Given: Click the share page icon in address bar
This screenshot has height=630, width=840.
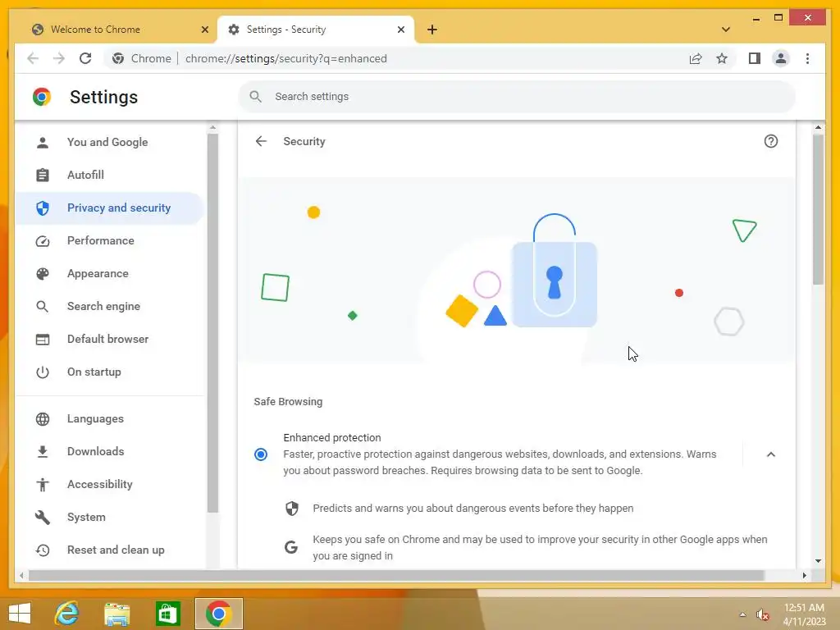Looking at the screenshot, I should (696, 58).
